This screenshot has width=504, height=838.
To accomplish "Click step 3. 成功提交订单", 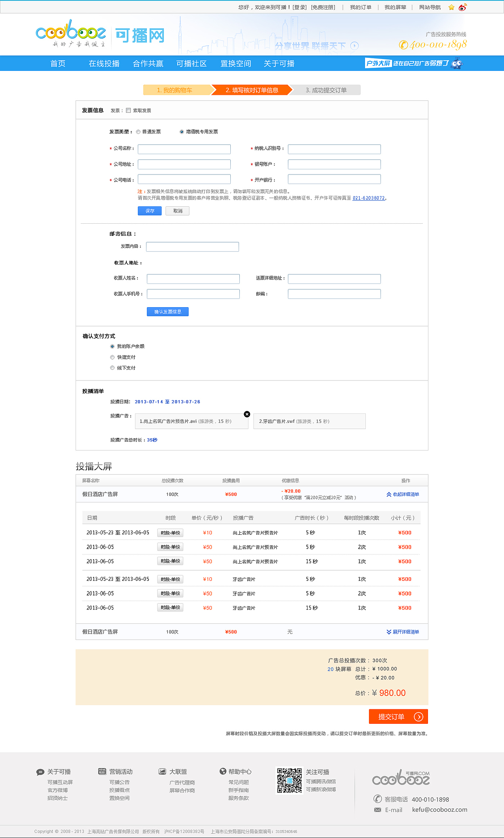I will click(326, 90).
